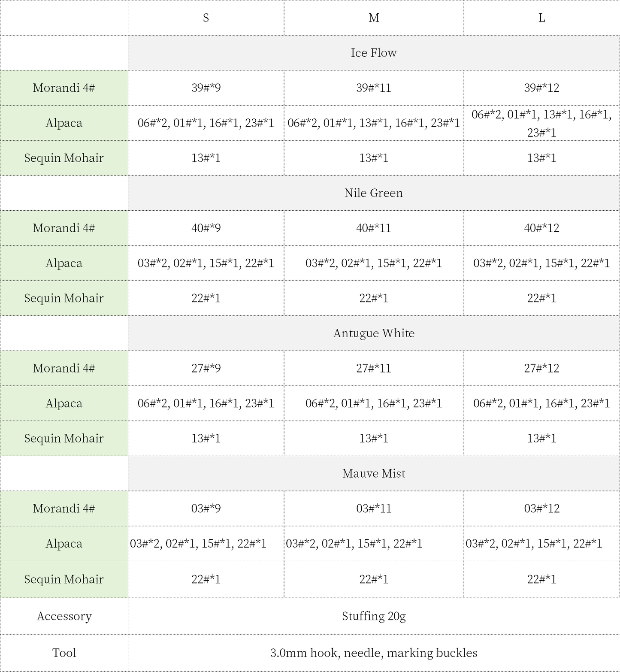Click the Tool row label
The height and width of the screenshot is (672, 620).
tap(64, 653)
